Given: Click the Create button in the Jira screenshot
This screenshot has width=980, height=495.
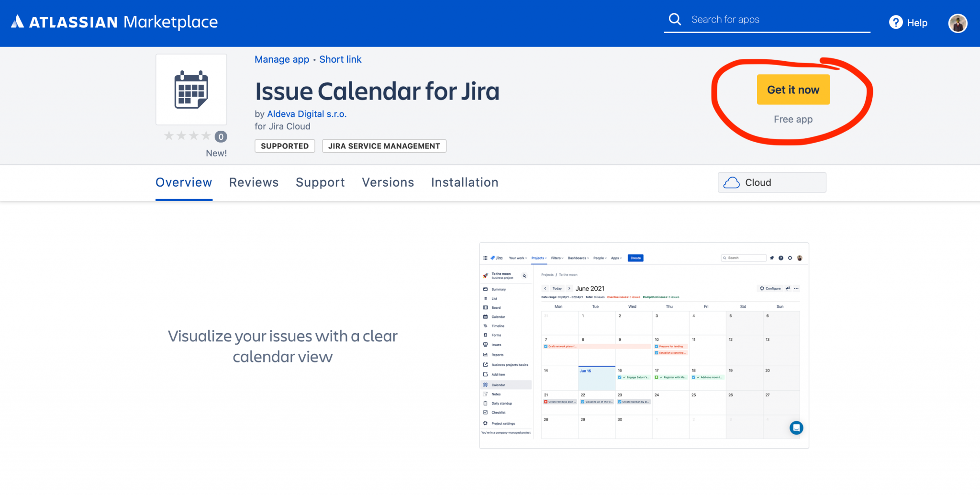Looking at the screenshot, I should coord(635,258).
